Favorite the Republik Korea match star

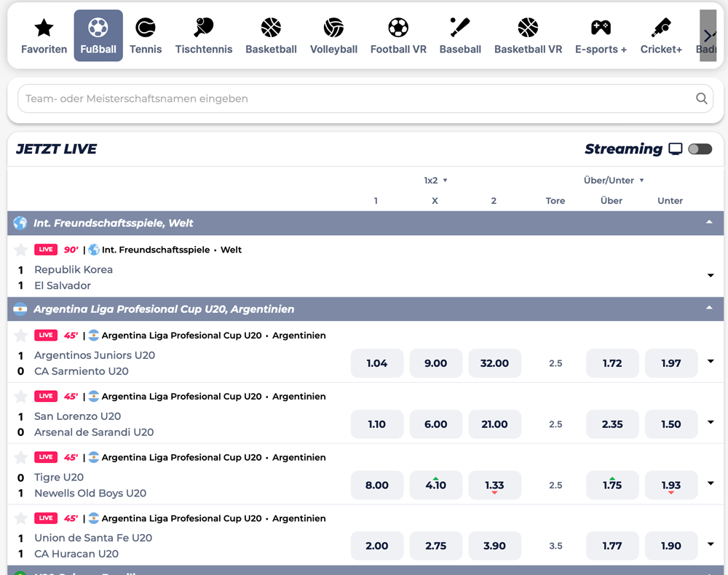click(x=21, y=250)
